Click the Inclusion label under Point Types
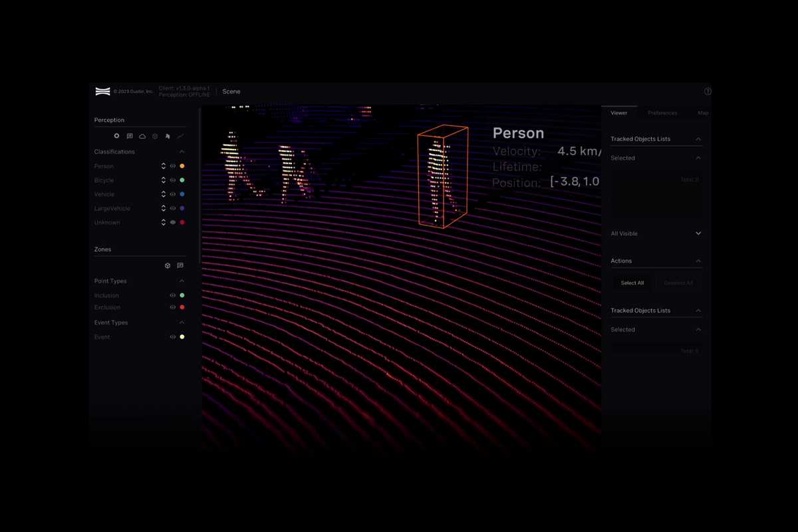The height and width of the screenshot is (532, 798). 106,295
